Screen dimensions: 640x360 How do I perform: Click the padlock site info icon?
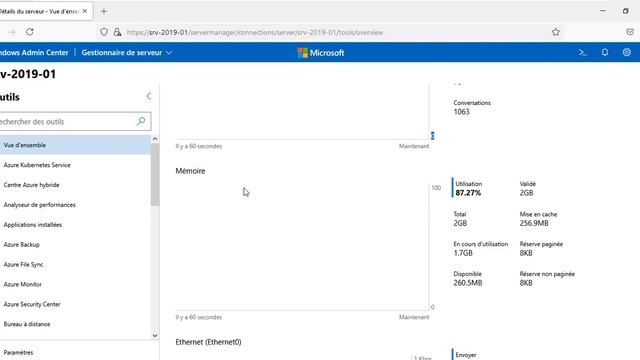tap(118, 32)
